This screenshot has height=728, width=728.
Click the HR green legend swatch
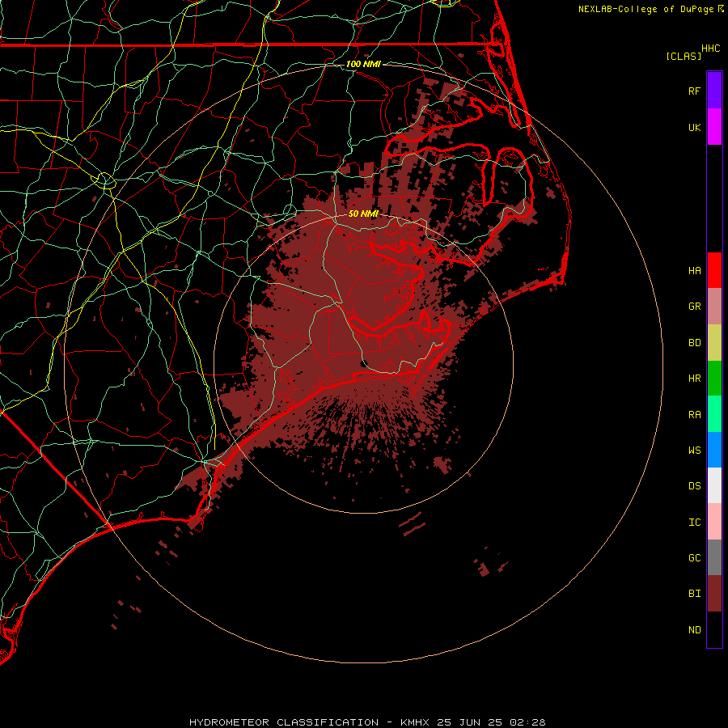pos(714,379)
